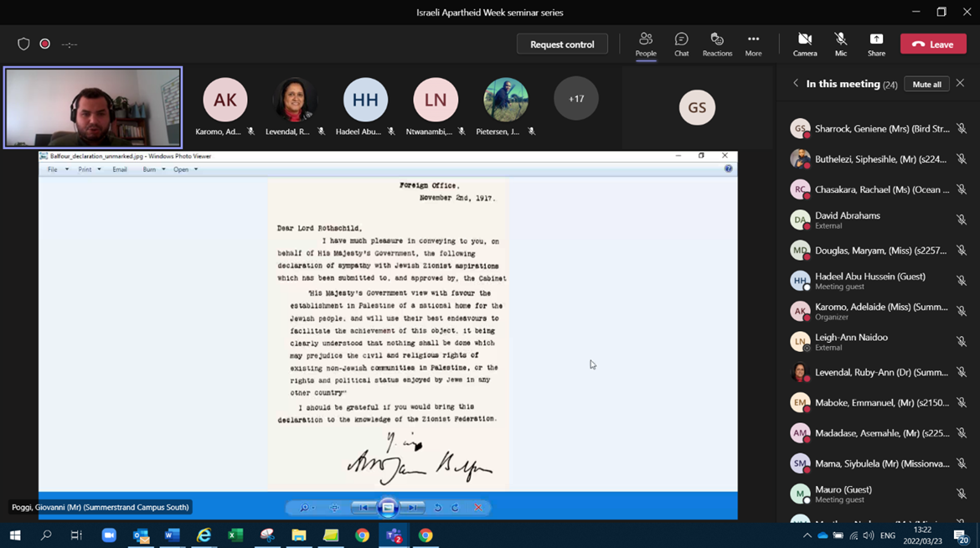
Task: Open Internet Explorer from taskbar
Action: pyautogui.click(x=204, y=535)
